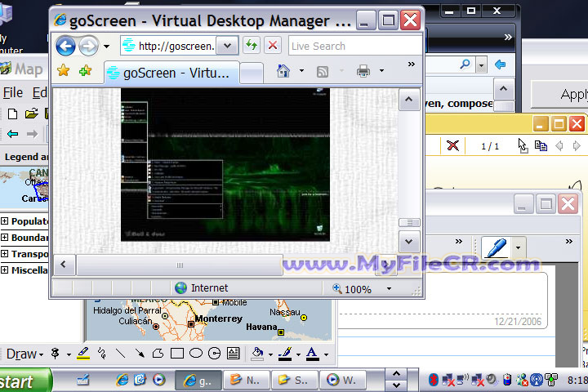Select the Text Box tool
The image size is (588, 392).
tap(233, 354)
